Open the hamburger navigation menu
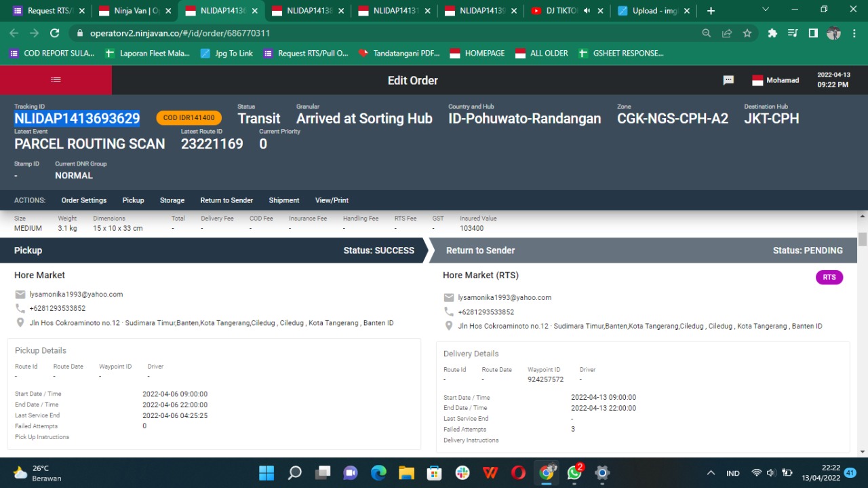The height and width of the screenshot is (488, 868). pos(56,80)
